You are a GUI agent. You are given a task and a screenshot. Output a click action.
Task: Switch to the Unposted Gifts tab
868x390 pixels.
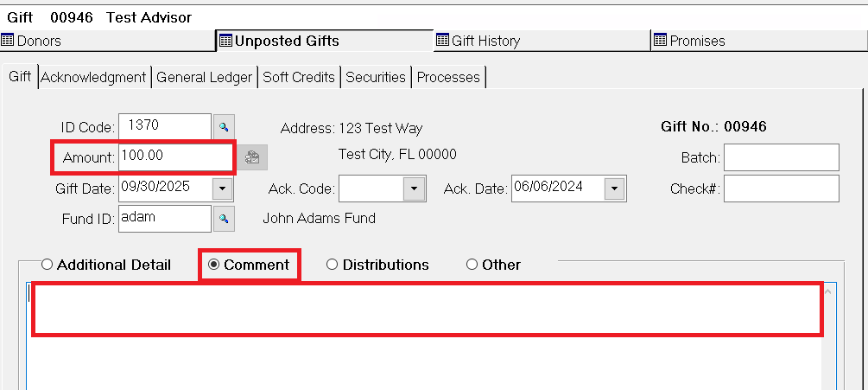point(325,41)
